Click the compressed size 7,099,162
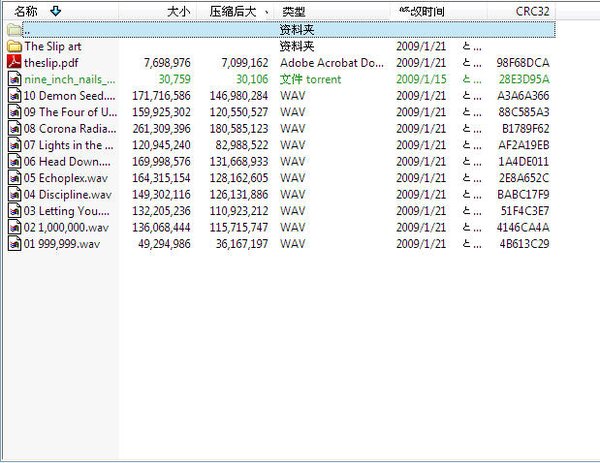Viewport: 600px width, 463px height. [245, 63]
